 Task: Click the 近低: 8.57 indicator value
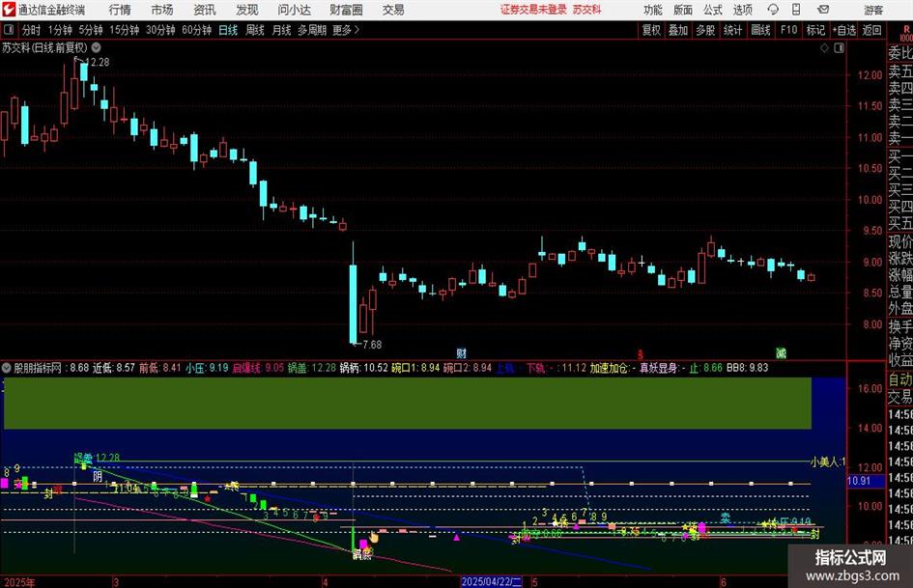tap(114, 368)
